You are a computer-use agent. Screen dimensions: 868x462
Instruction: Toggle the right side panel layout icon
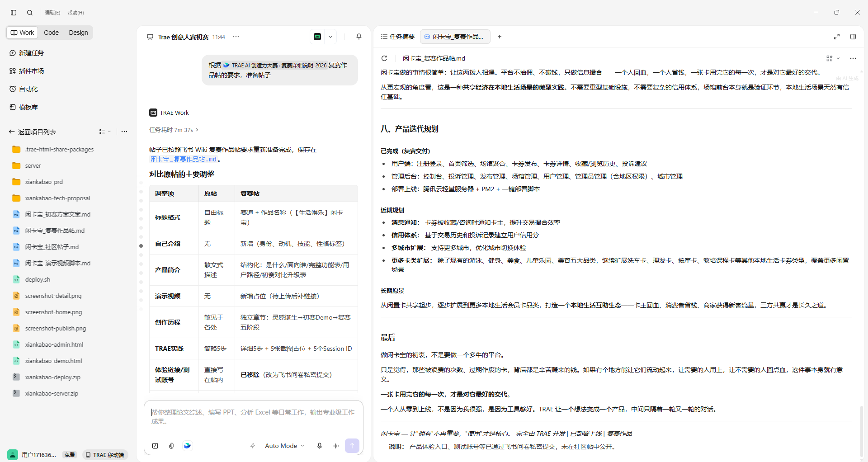pos(853,37)
